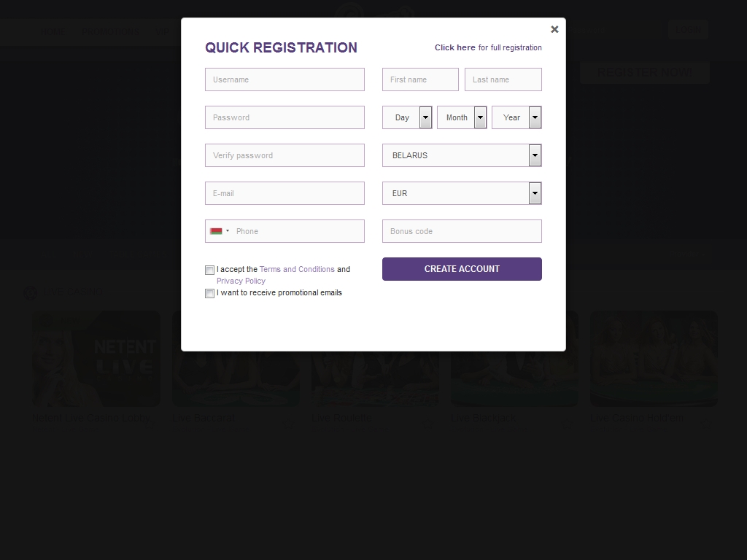Expand the Day dropdown

[407, 117]
